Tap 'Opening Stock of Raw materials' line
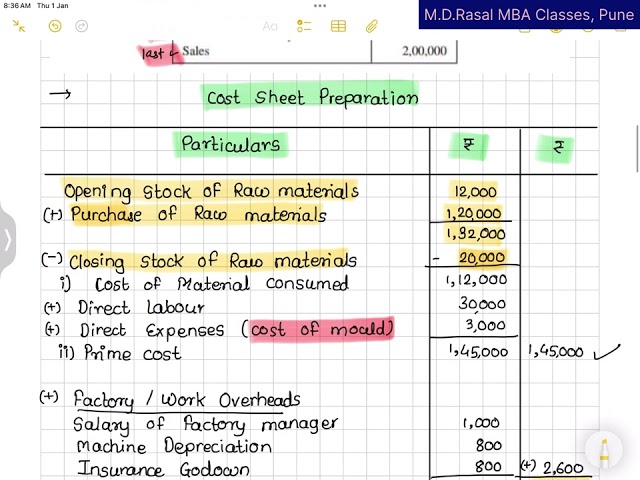Image resolution: width=640 pixels, height=480 pixels. [211, 191]
